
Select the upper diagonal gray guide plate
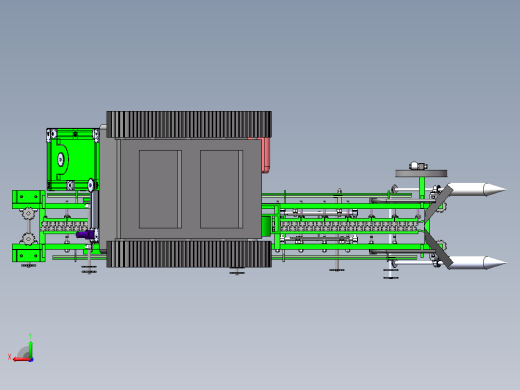pos(439,204)
